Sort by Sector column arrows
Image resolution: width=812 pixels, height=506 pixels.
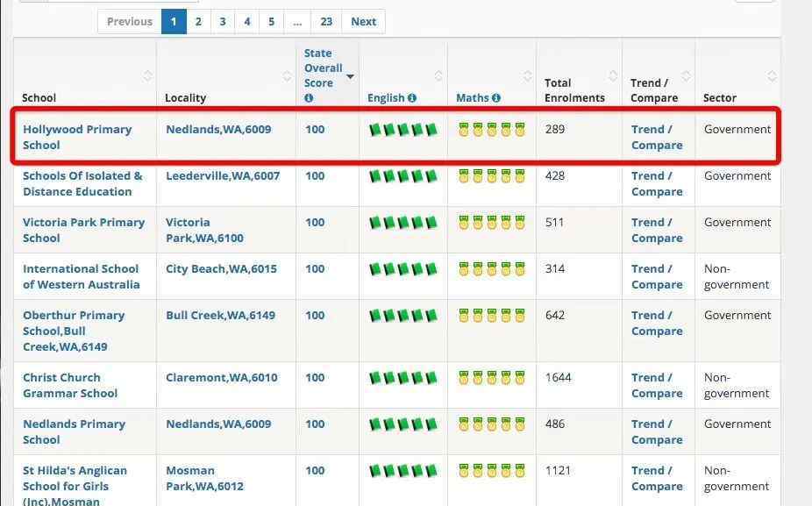[772, 76]
